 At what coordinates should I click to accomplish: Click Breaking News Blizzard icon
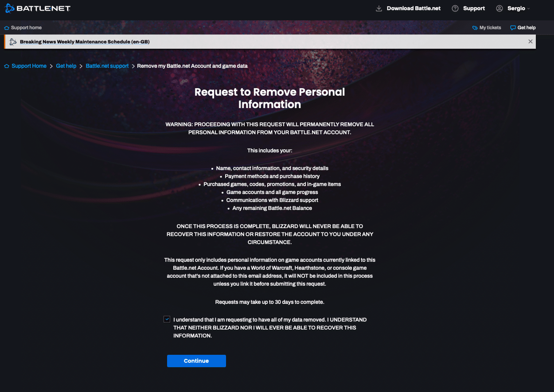click(x=13, y=42)
